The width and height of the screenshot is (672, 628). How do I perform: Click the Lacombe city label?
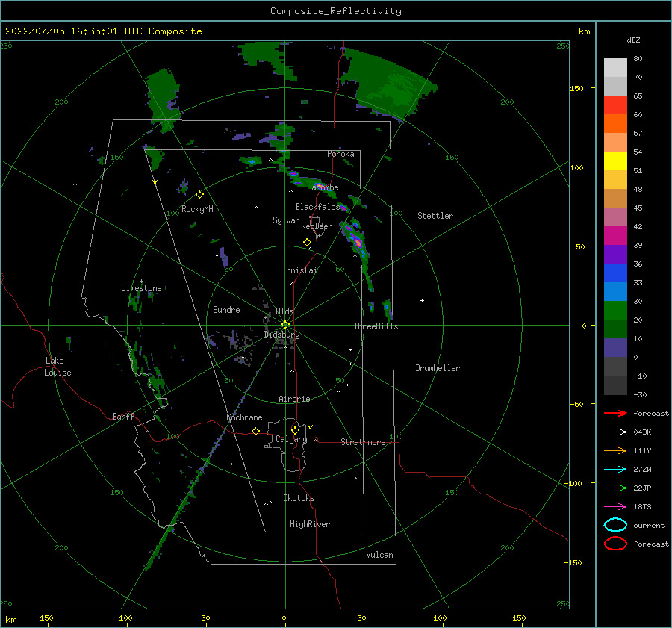pyautogui.click(x=323, y=187)
